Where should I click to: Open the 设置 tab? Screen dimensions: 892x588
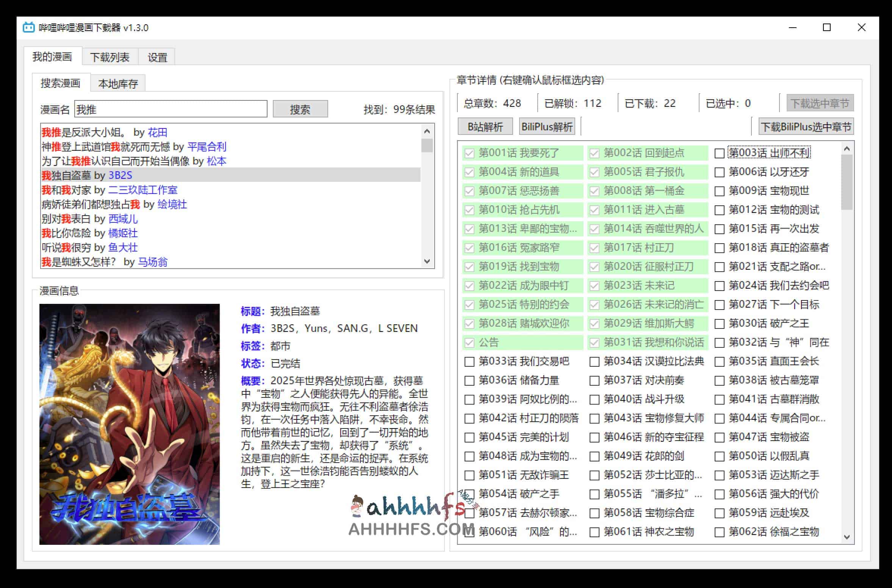coord(156,57)
